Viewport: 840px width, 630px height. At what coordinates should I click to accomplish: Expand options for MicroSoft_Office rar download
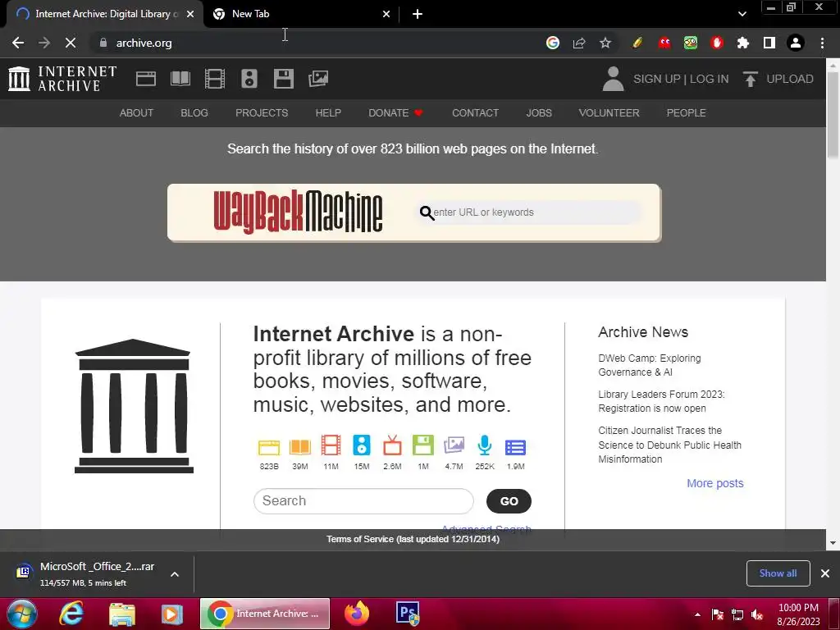pyautogui.click(x=175, y=574)
